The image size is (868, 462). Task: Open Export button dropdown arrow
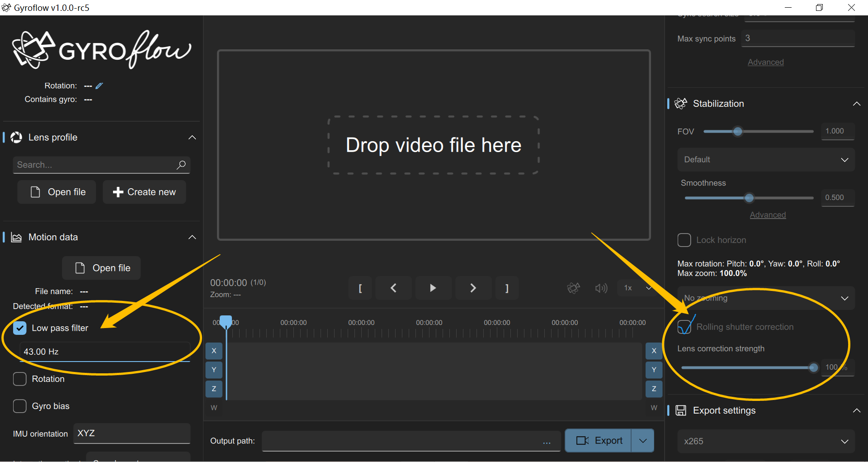pos(642,441)
